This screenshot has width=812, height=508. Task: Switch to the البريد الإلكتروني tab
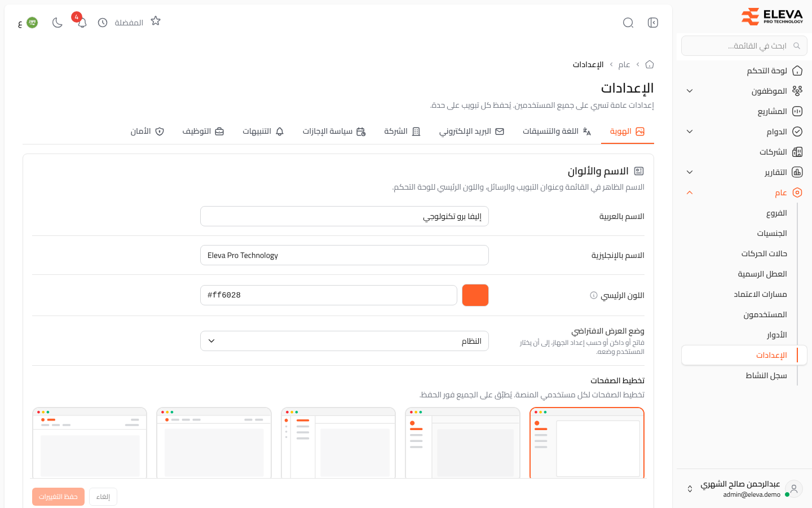point(472,132)
